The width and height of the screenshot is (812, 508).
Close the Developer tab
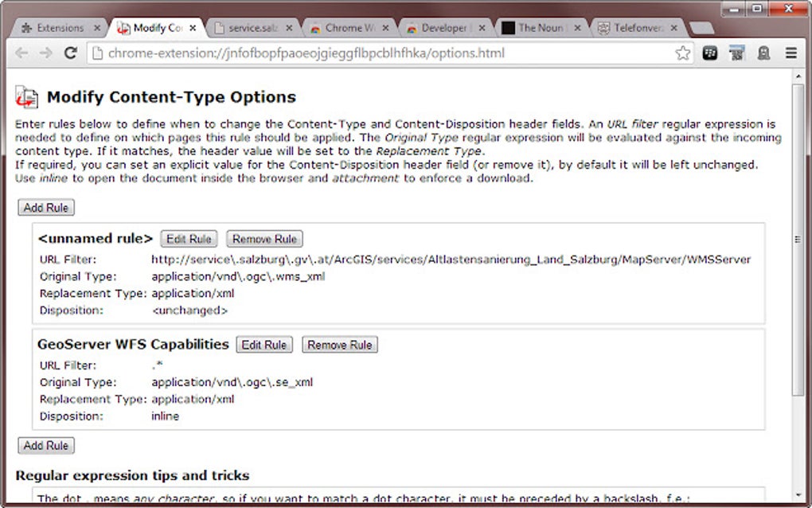[x=482, y=28]
